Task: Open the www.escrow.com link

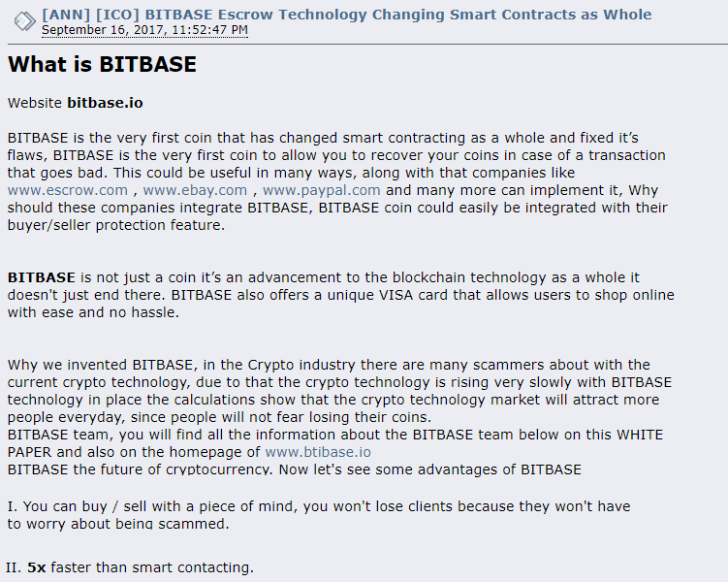Action: tap(67, 190)
